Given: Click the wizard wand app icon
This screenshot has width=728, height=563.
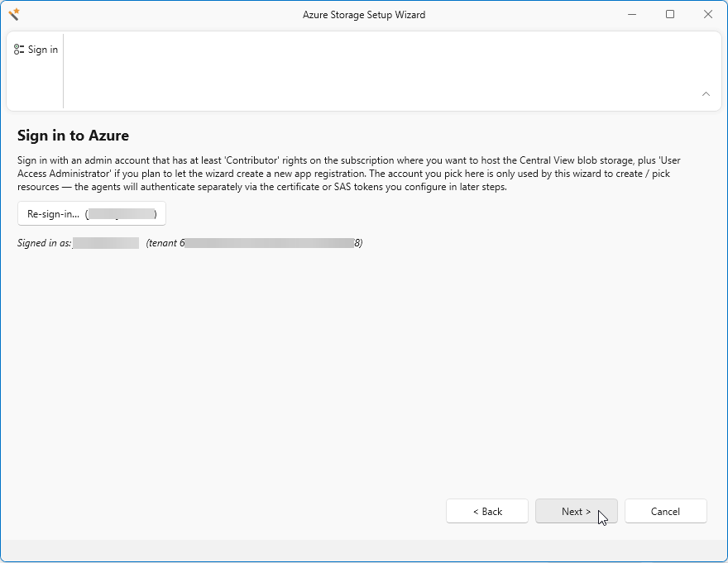Looking at the screenshot, I should tap(14, 14).
